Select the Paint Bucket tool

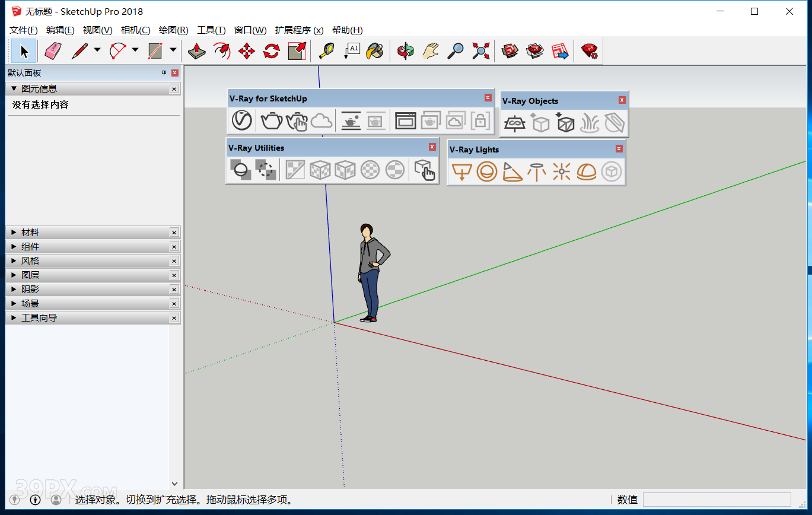[x=375, y=51]
